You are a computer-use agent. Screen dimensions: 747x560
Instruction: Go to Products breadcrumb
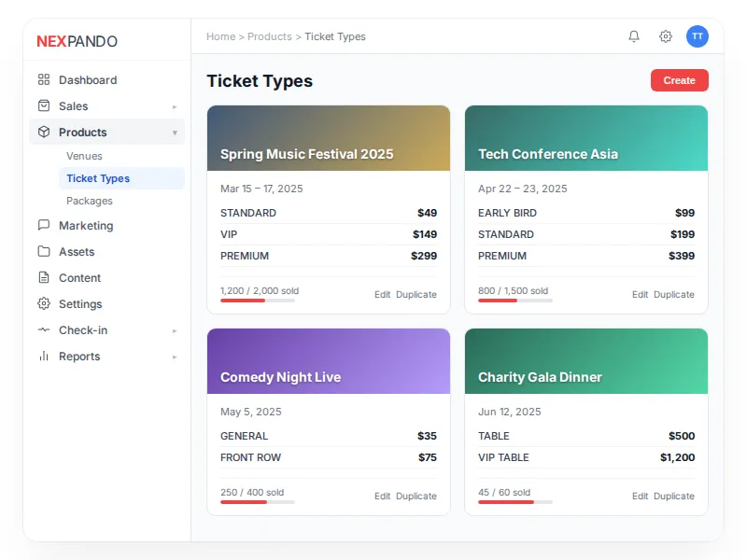pyautogui.click(x=270, y=36)
